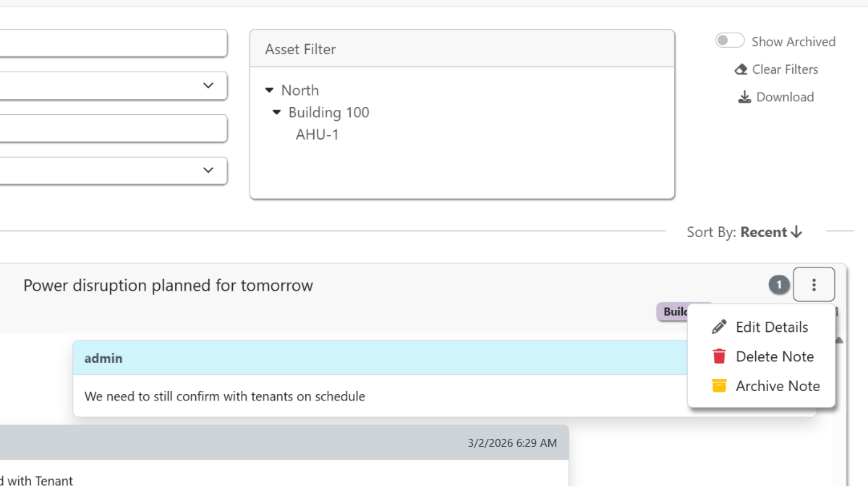The image size is (868, 488).
Task: Click the yellow Archive Note box icon
Action: click(x=719, y=386)
